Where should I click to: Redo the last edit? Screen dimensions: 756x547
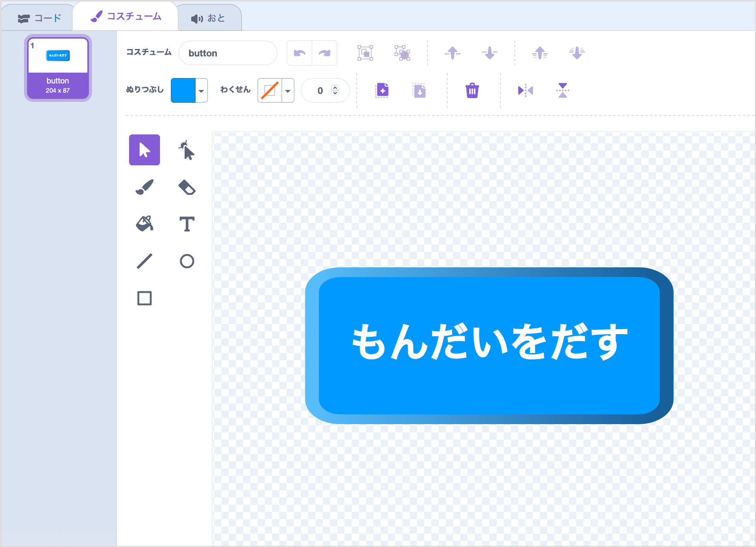[324, 53]
